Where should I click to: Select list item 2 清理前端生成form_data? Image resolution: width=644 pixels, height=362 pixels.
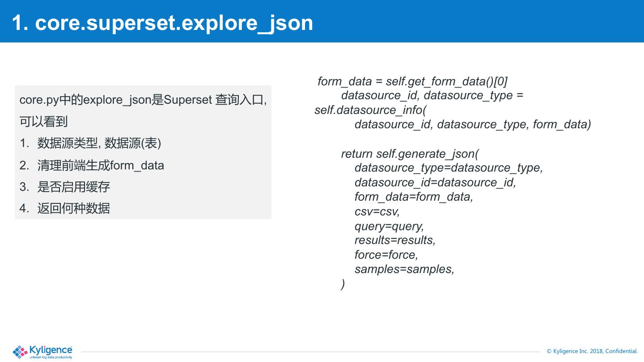point(101,165)
